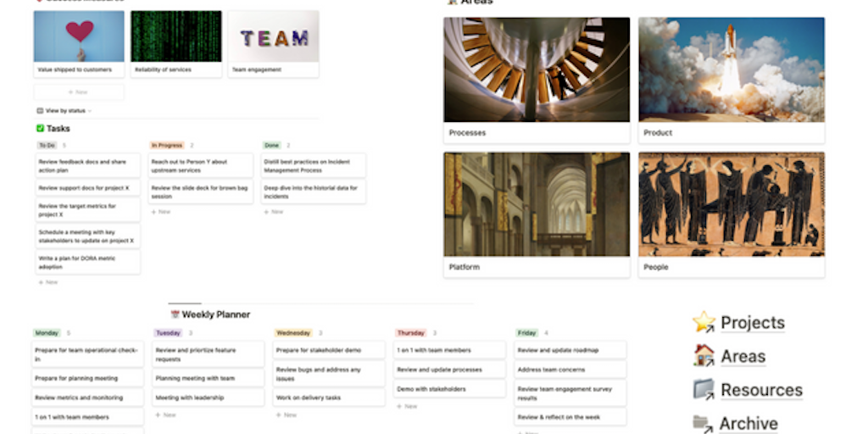Open Tuesday item Planning meeting with team

pyautogui.click(x=209, y=379)
